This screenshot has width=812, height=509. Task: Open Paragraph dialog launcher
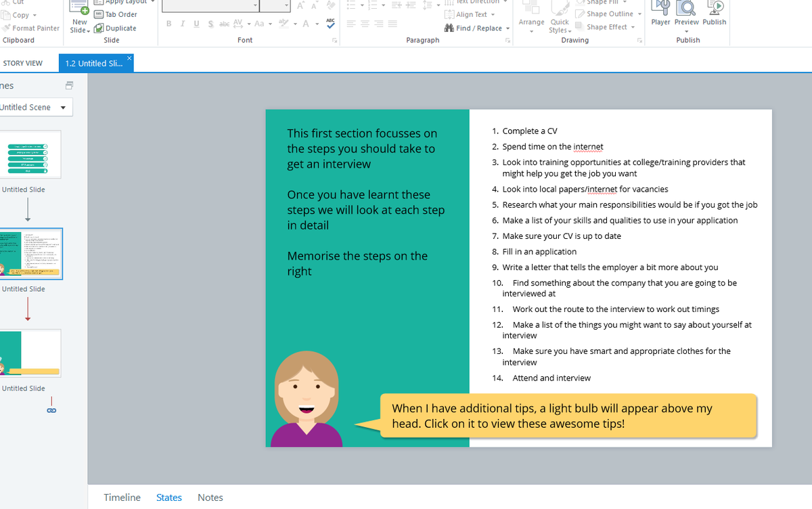[x=507, y=41]
